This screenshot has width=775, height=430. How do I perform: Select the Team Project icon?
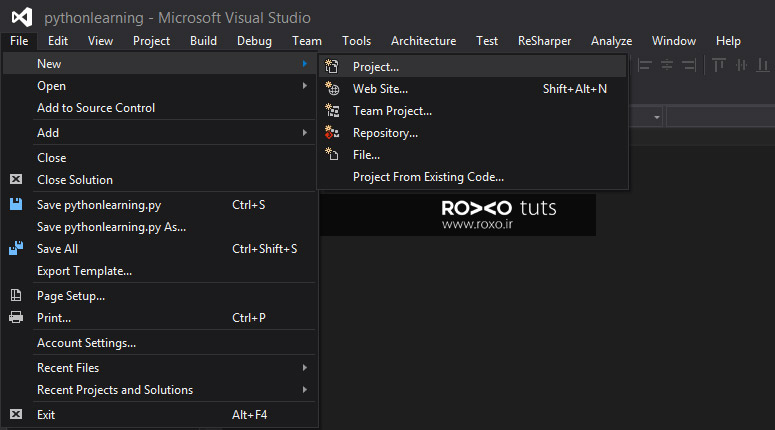tap(332, 111)
